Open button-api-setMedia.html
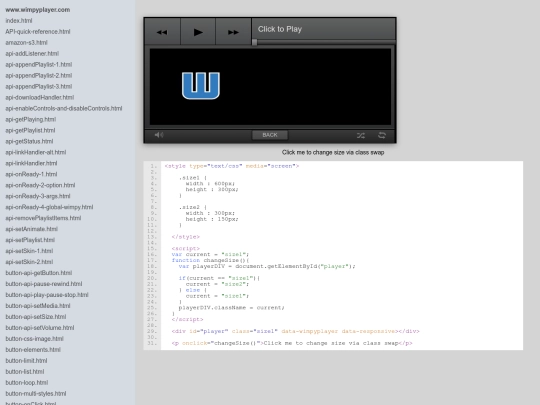 pos(38,306)
